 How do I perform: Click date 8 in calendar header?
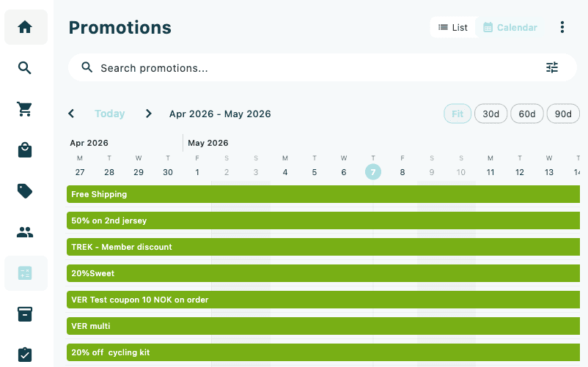tap(403, 172)
